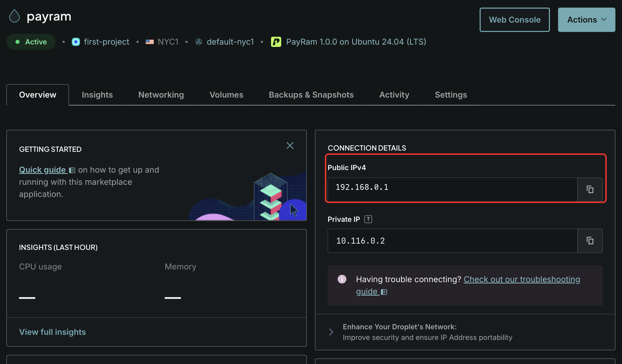622x364 pixels.
Task: Click the Public IPv4 address field
Action: pos(452,189)
